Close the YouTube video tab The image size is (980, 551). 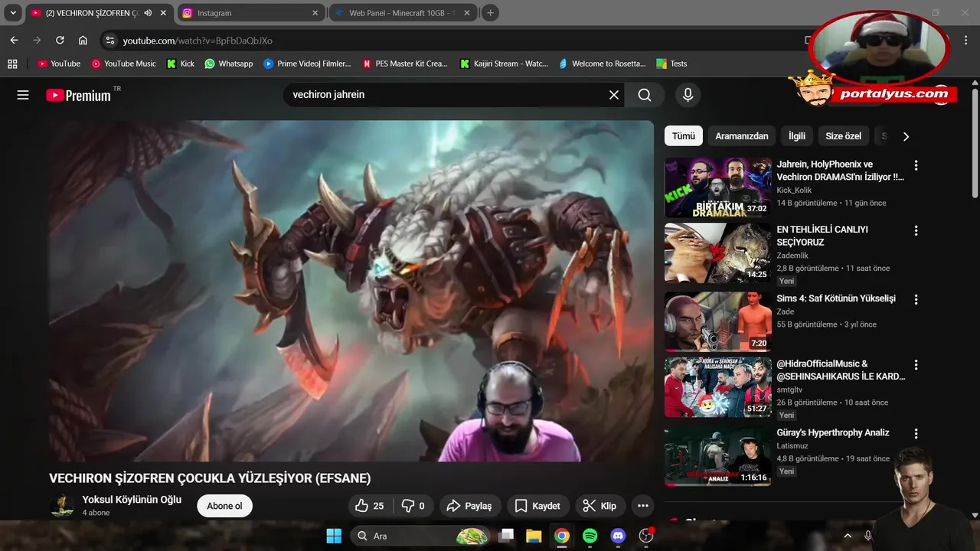(x=163, y=13)
